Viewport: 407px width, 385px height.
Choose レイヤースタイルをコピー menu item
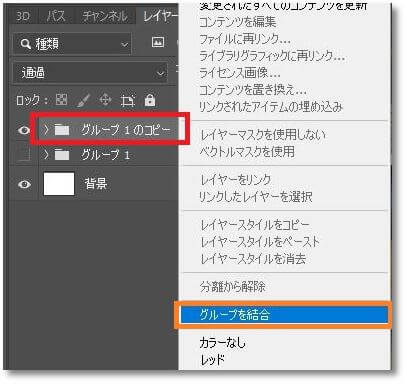pyautogui.click(x=255, y=225)
